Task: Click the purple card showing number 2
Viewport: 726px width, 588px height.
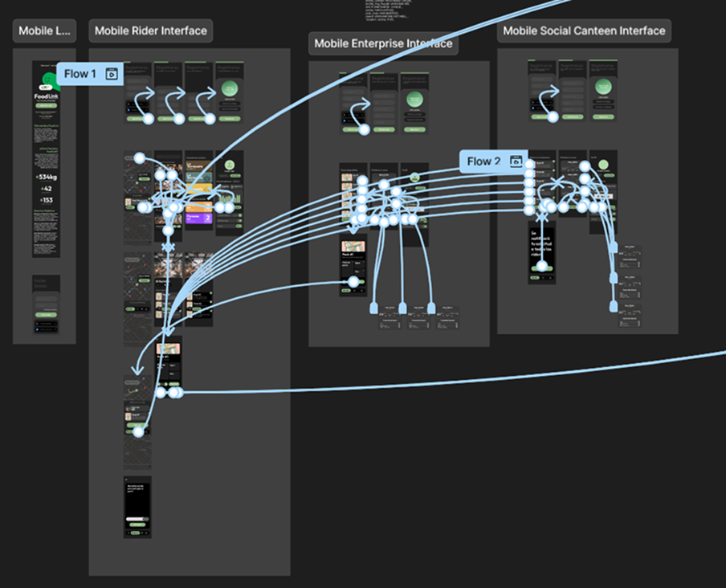Action: coord(198,217)
